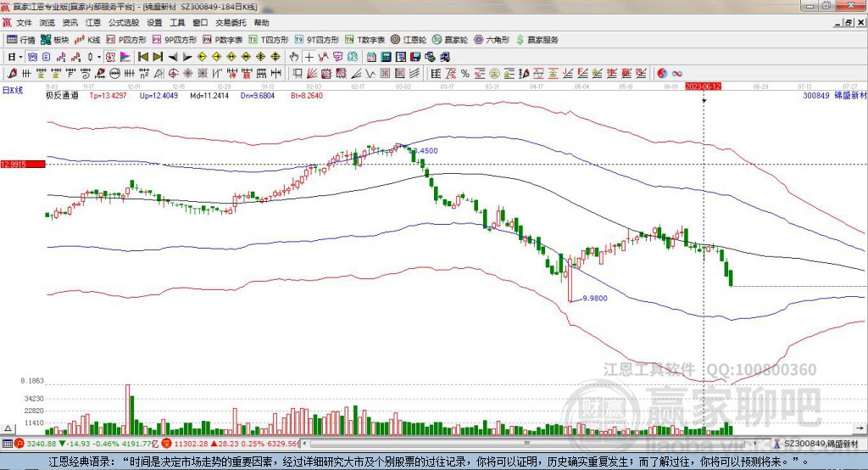The width and height of the screenshot is (868, 470).
Task: Click the red-blue yin-yang icon
Action: [662, 73]
